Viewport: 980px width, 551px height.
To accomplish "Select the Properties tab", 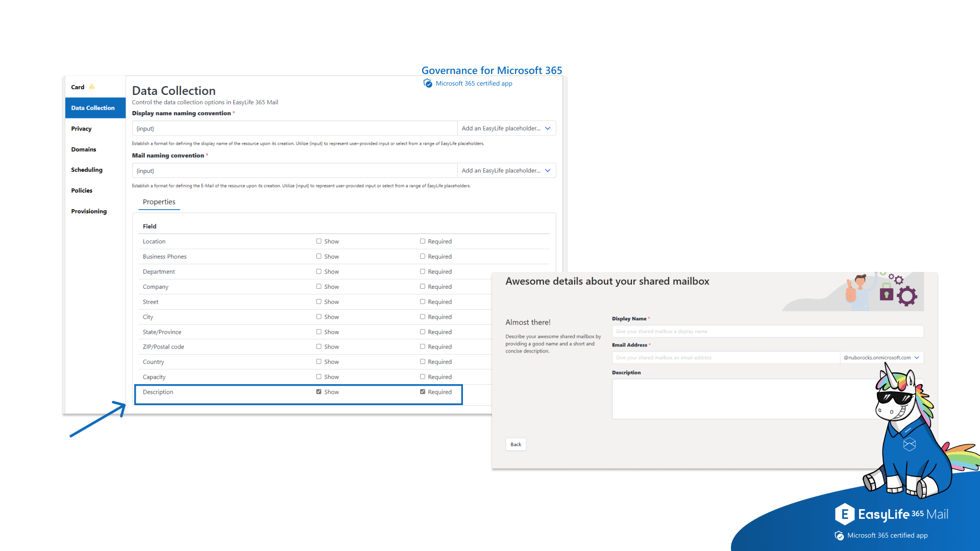I will [x=159, y=202].
